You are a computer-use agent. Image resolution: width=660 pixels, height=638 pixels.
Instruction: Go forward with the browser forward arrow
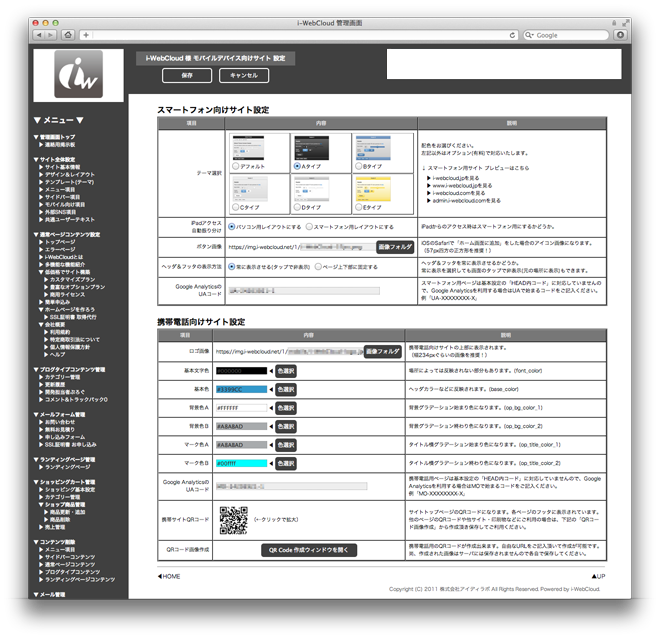51,35
